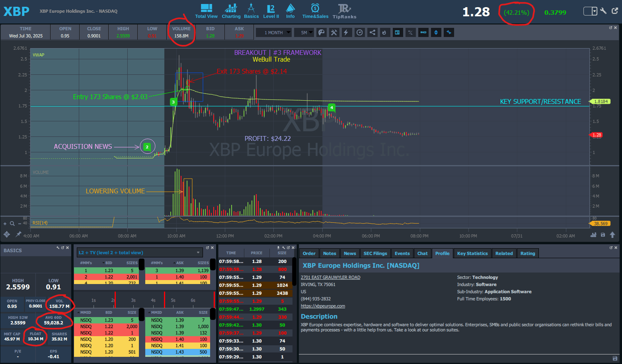Toggle the blue data window panel button
The width and height of the screenshot is (622, 364).
(397, 33)
